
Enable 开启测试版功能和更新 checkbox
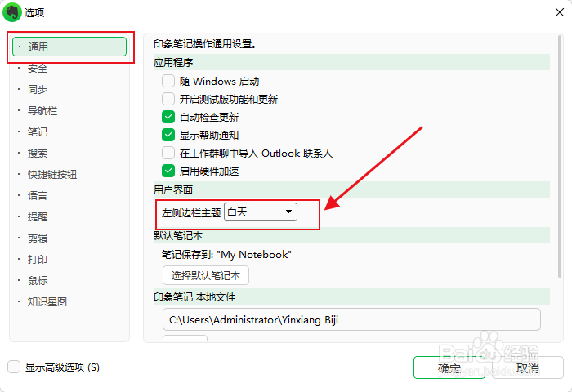click(168, 99)
